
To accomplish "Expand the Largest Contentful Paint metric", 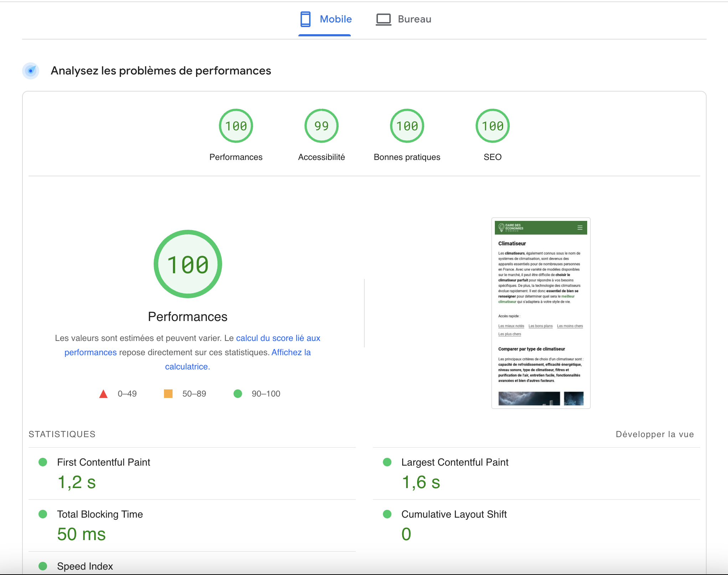I will click(x=537, y=473).
